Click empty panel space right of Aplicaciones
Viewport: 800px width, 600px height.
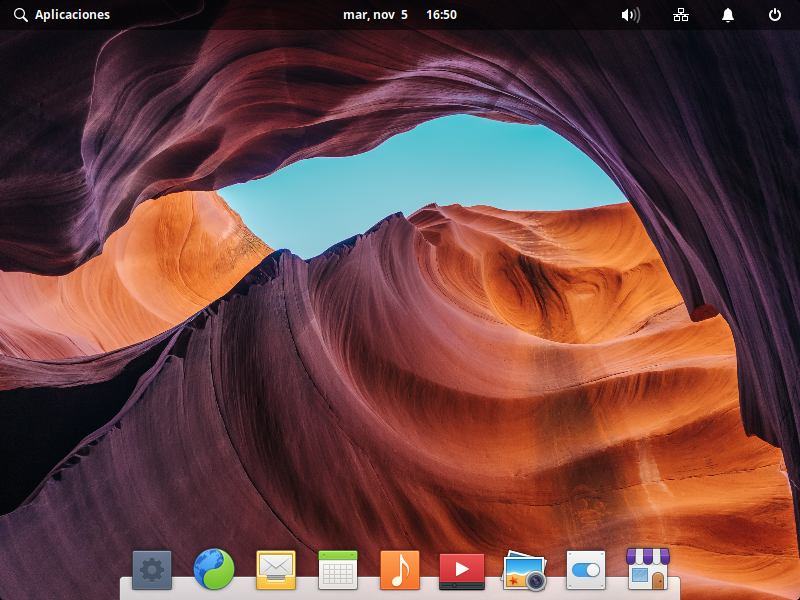pos(220,15)
